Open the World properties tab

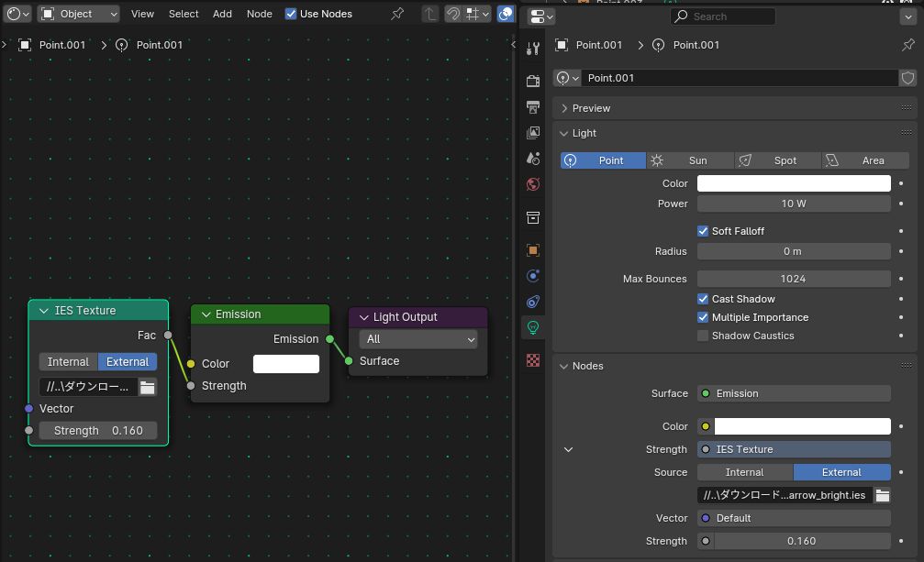pyautogui.click(x=533, y=184)
